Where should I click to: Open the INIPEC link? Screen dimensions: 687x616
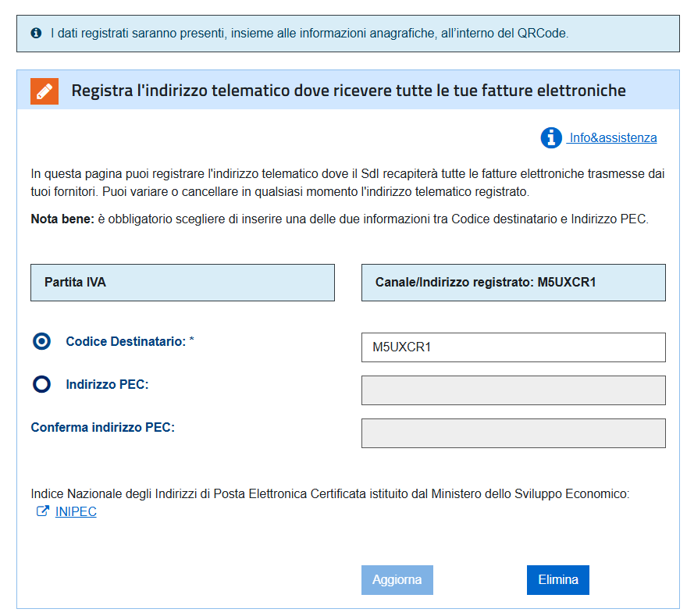tap(76, 512)
